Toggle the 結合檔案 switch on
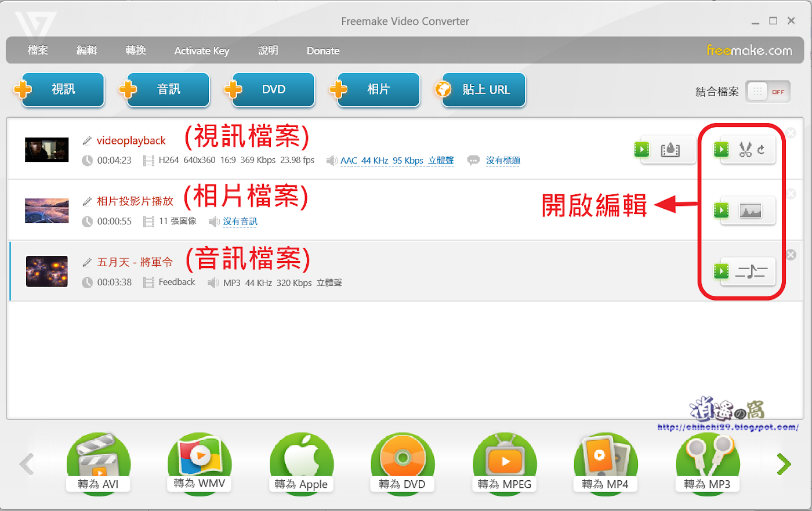The height and width of the screenshot is (511, 812). click(768, 92)
